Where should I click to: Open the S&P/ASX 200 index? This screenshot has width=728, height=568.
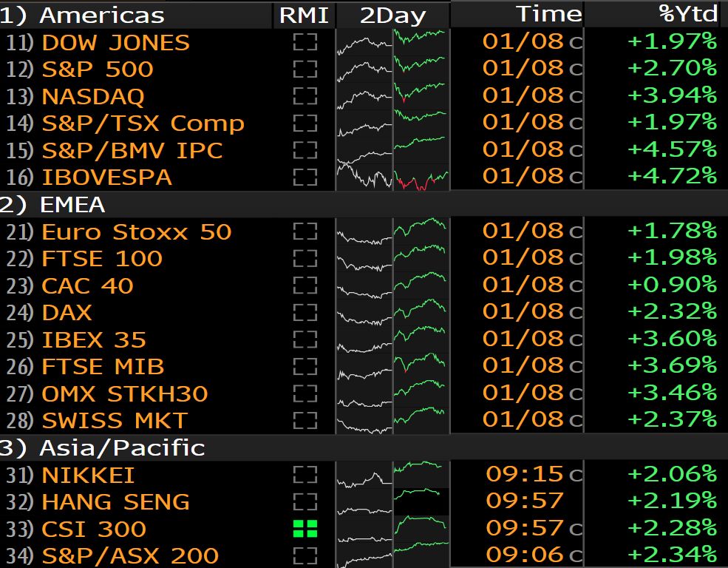(x=130, y=556)
